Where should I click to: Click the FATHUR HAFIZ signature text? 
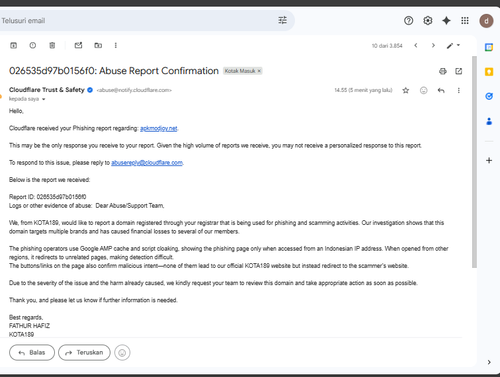click(29, 326)
